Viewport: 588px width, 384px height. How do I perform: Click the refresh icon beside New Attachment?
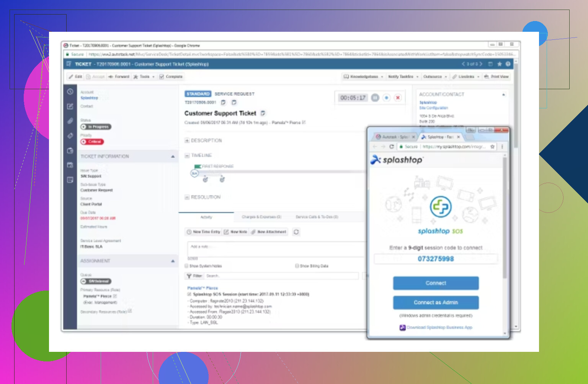point(296,232)
